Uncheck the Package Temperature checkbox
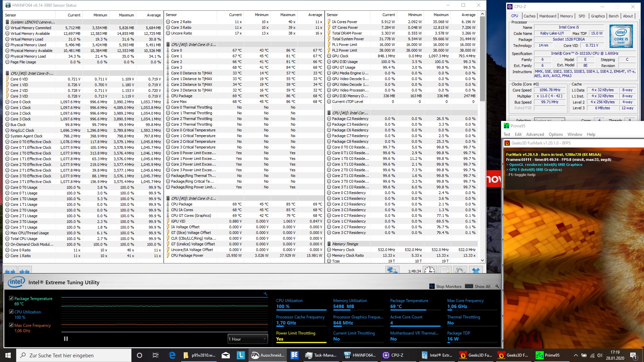Viewport: 644px width, 362px height. point(11,298)
